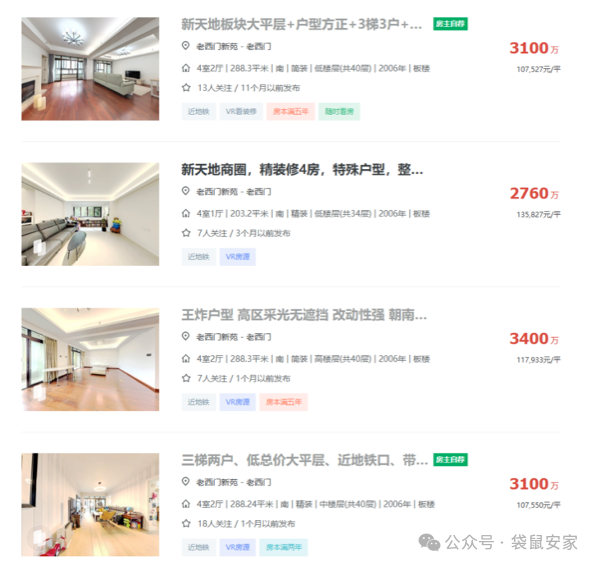597x566 pixels.
Task: Click the 房本满两年 tag on the last listing
Action: [x=284, y=547]
